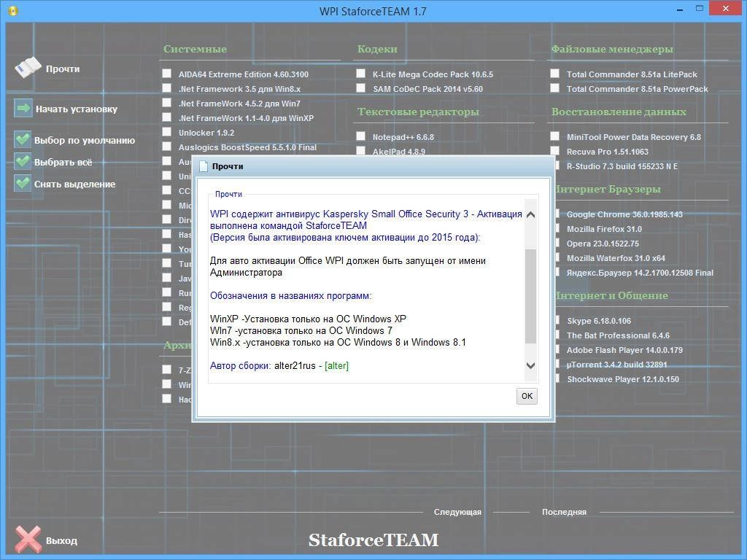Click scroll down arrow in Прочти dialog
747x560 pixels.
coord(530,366)
